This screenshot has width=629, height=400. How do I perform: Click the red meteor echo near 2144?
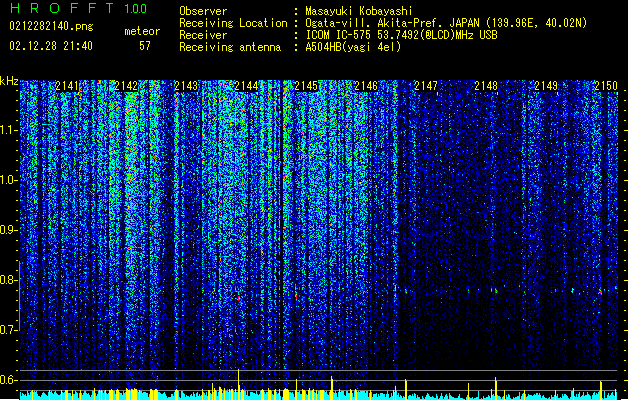point(239,298)
